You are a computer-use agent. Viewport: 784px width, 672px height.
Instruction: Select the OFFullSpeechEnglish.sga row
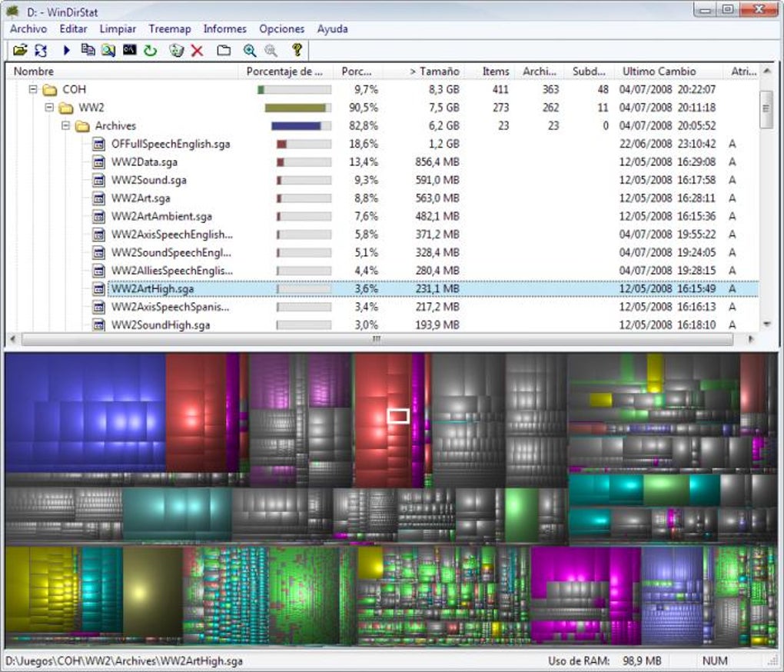383,144
